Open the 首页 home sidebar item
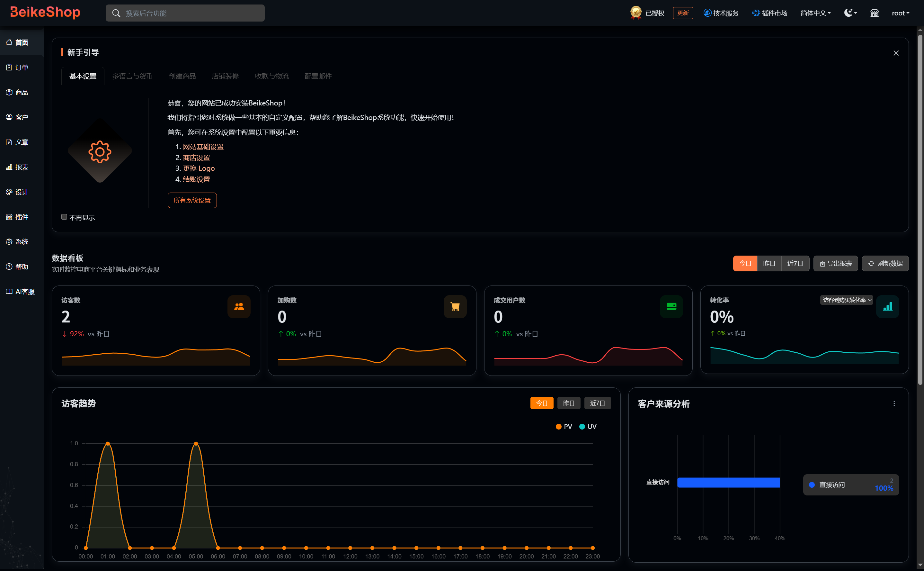This screenshot has height=571, width=924. tap(22, 42)
